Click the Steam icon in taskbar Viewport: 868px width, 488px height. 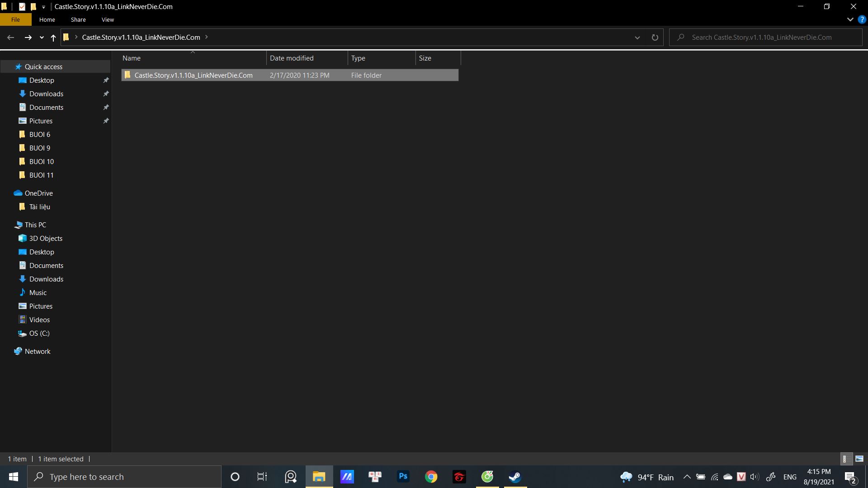514,476
